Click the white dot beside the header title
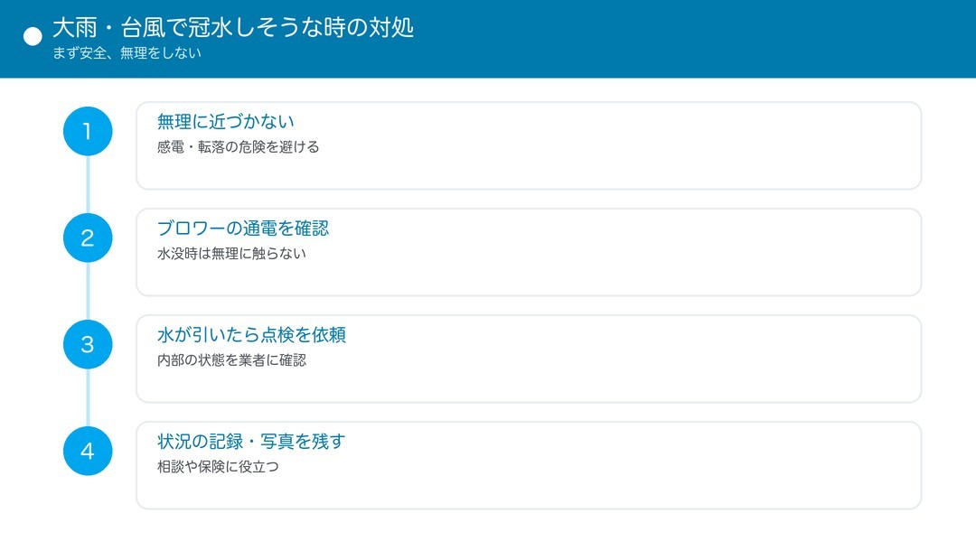Screen dimensions: 976x560 pos(33,37)
